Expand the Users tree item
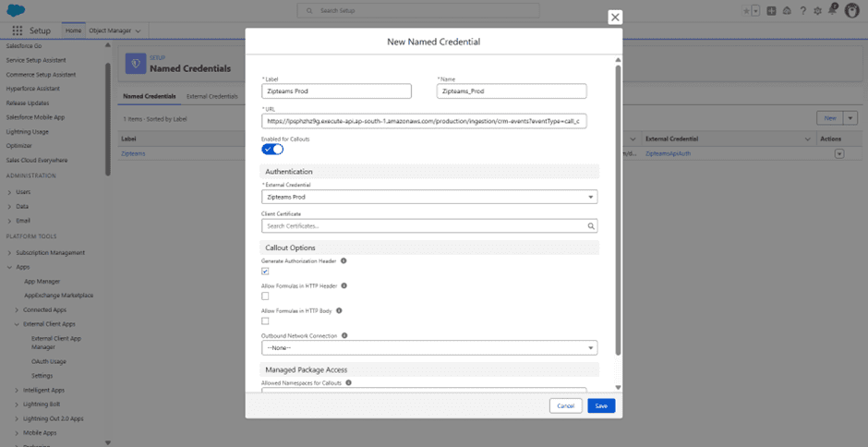Viewport: 868px width, 447px height. tap(9, 192)
